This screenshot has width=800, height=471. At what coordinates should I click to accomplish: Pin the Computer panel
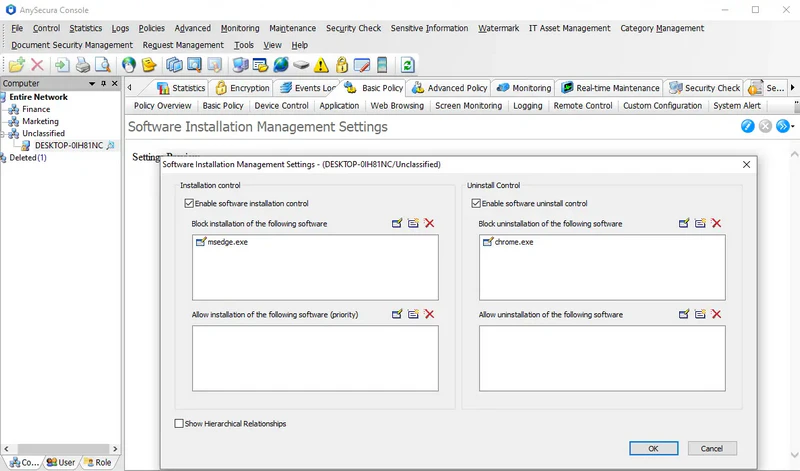(x=104, y=83)
